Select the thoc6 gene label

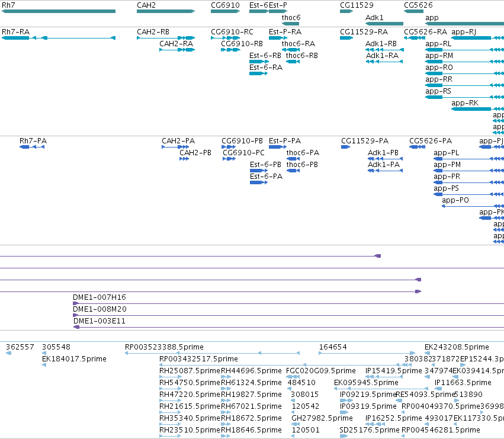pyautogui.click(x=291, y=18)
